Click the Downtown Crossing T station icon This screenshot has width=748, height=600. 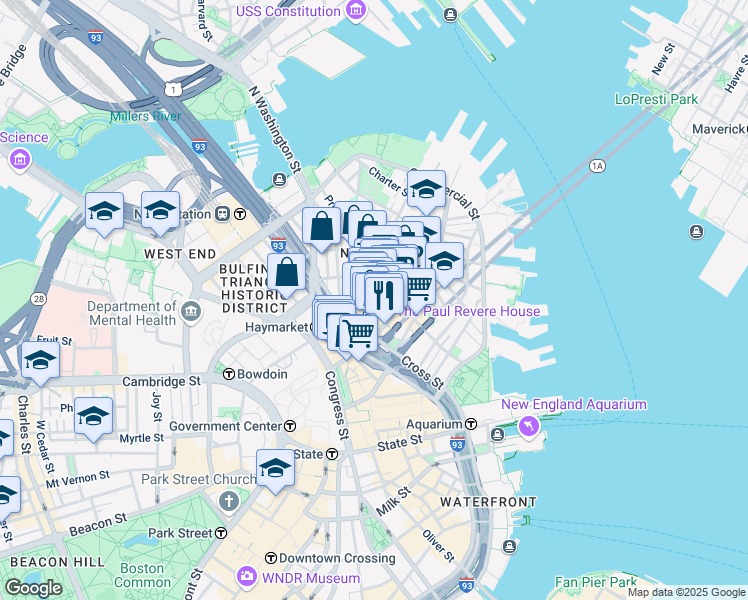click(x=271, y=558)
